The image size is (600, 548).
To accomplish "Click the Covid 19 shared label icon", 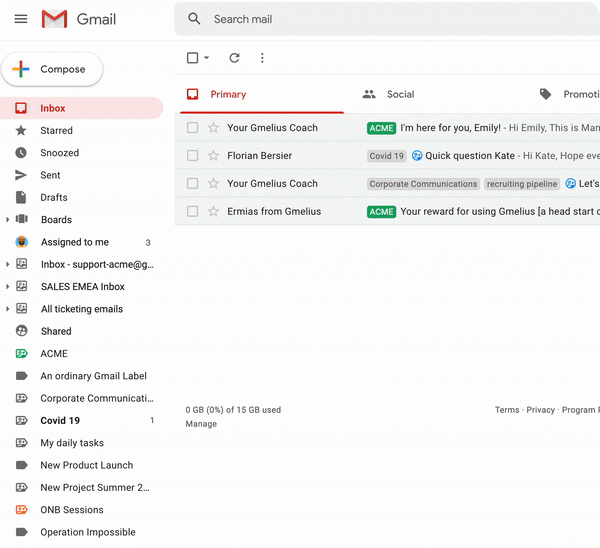I will (21, 420).
